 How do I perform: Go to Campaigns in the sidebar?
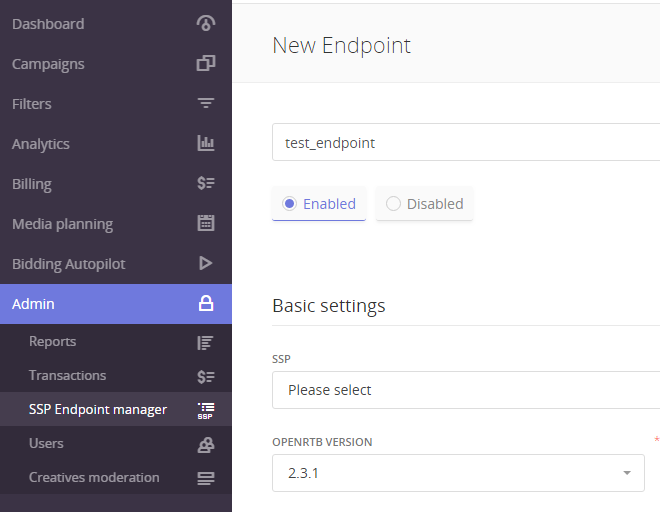116,64
